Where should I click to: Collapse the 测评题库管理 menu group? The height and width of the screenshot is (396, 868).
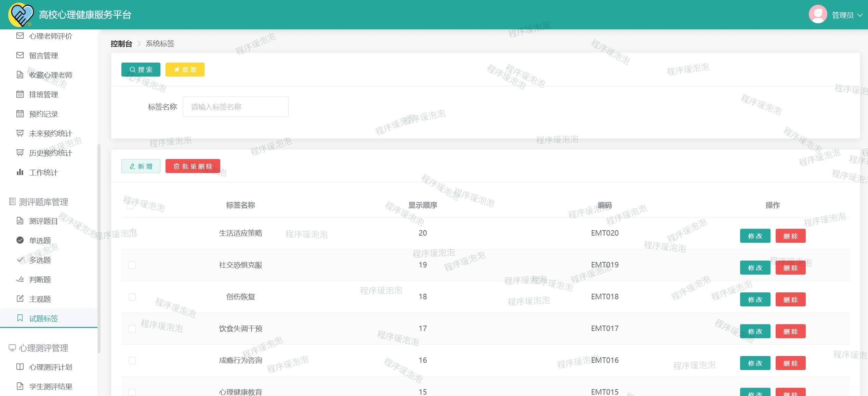43,202
